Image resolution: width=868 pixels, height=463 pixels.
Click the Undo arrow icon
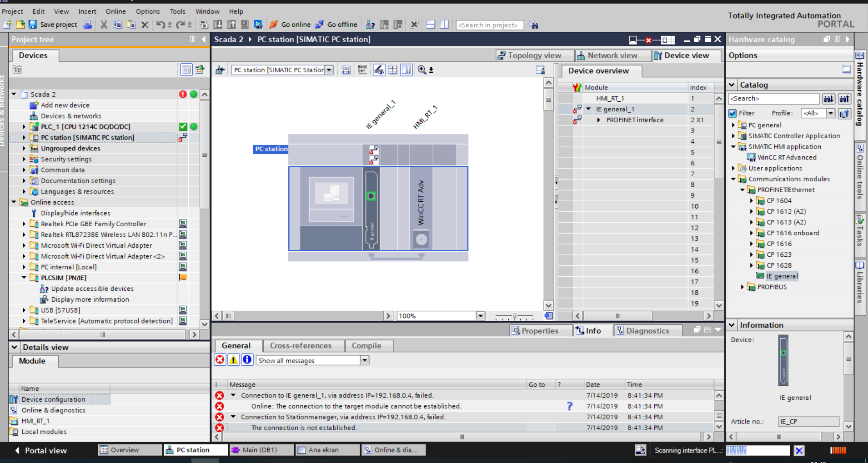(x=160, y=25)
